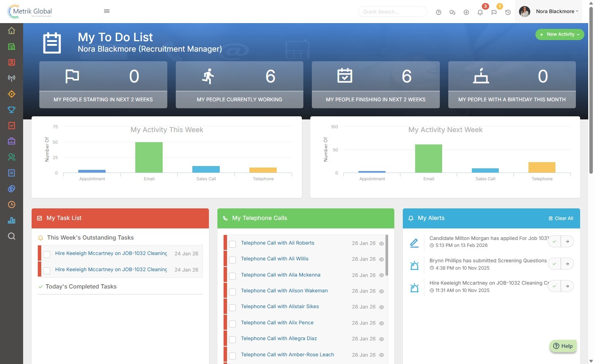Click the sidebar magnifier search icon
Image resolution: width=594 pixels, height=364 pixels.
(12, 236)
